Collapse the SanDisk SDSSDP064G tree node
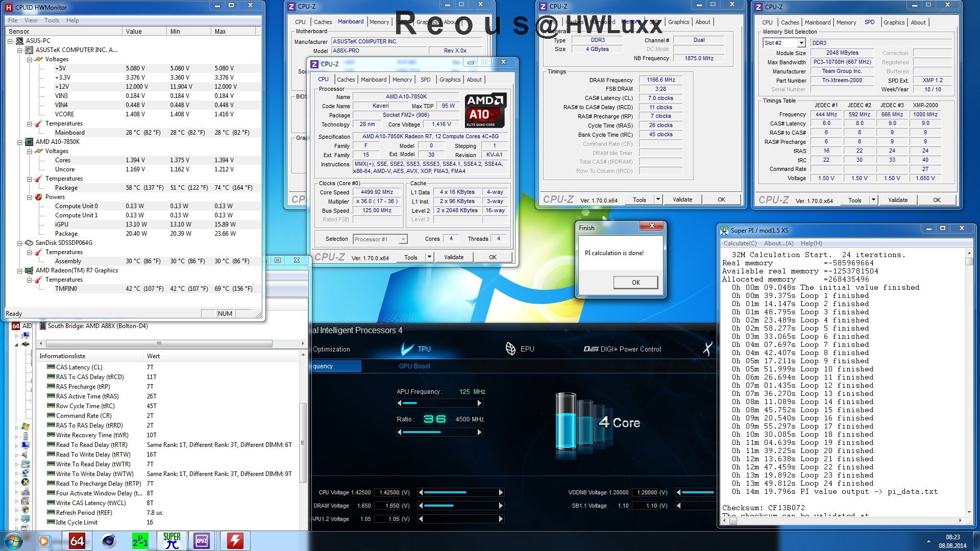 tap(20, 243)
